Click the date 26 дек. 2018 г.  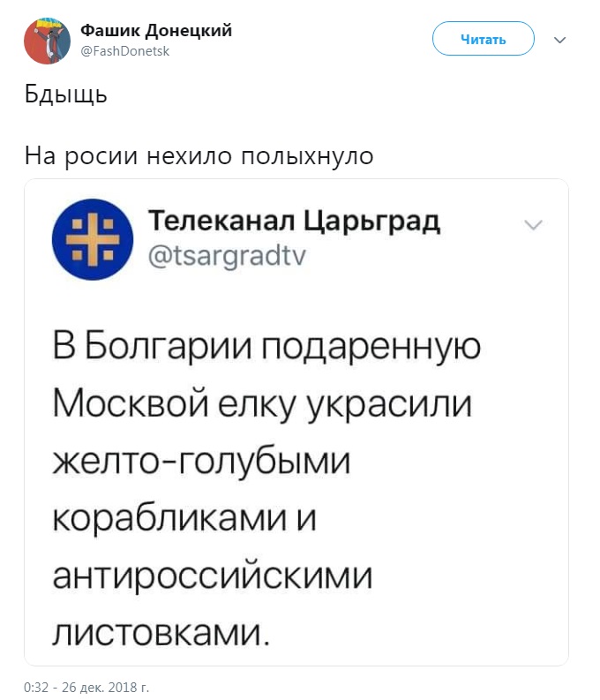[x=107, y=686]
